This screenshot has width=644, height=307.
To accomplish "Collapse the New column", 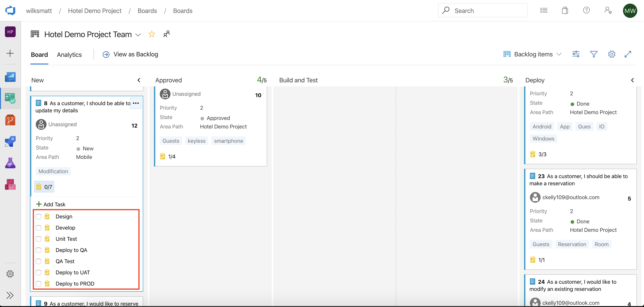I will pyautogui.click(x=139, y=80).
